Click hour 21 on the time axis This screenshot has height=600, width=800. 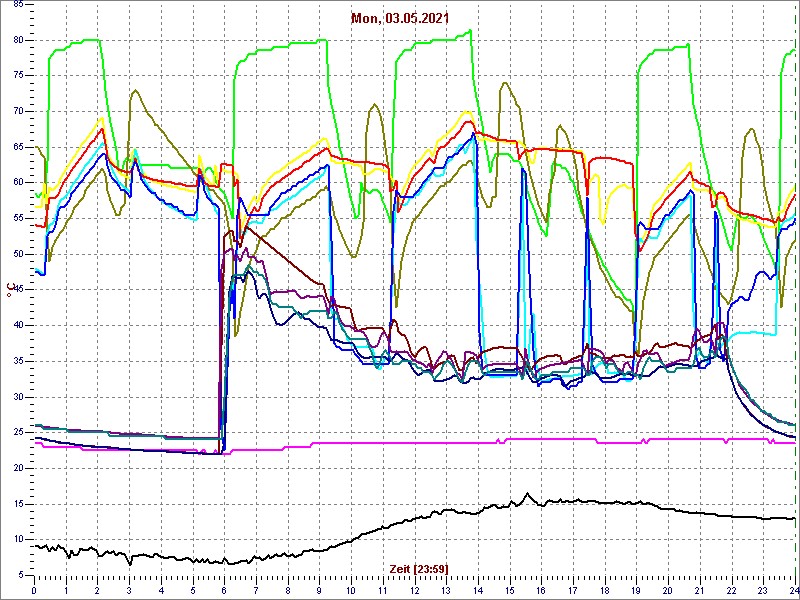point(699,590)
